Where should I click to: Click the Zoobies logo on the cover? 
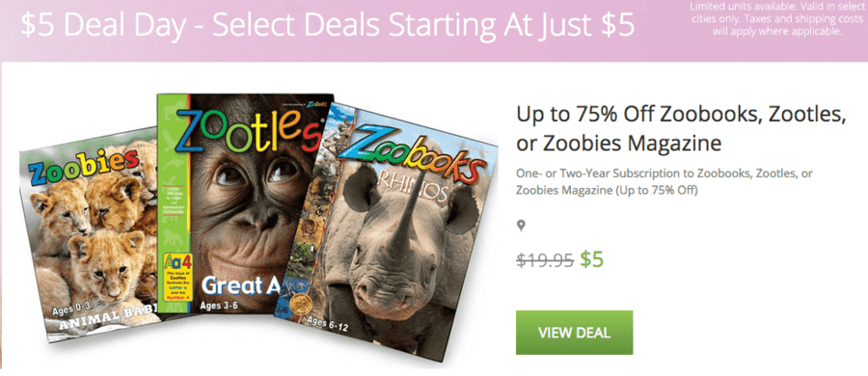coord(82,166)
